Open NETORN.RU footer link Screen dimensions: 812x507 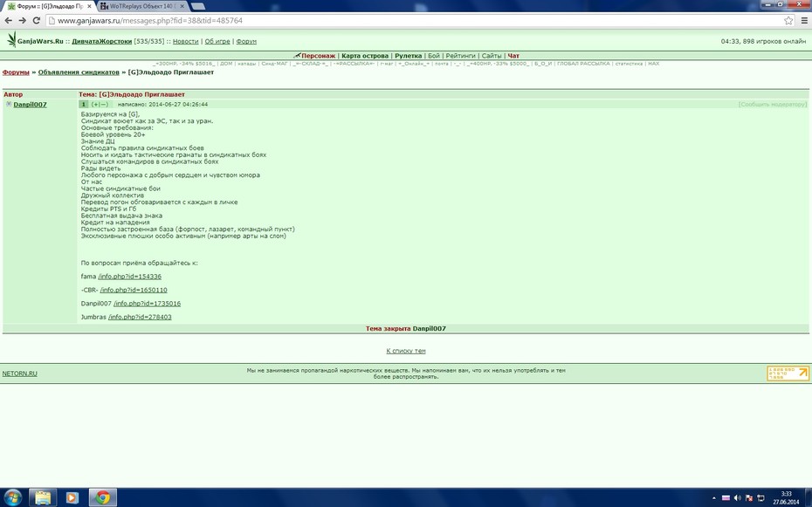coord(20,373)
